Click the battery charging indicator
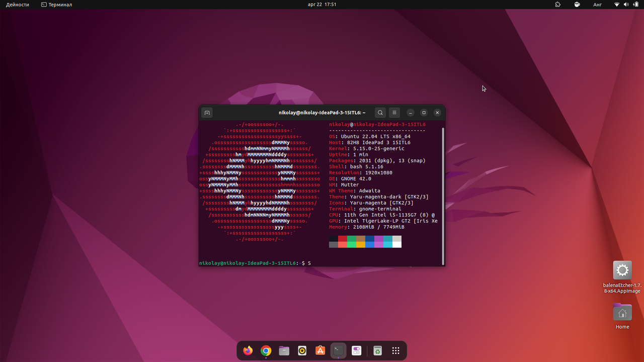 635,5
